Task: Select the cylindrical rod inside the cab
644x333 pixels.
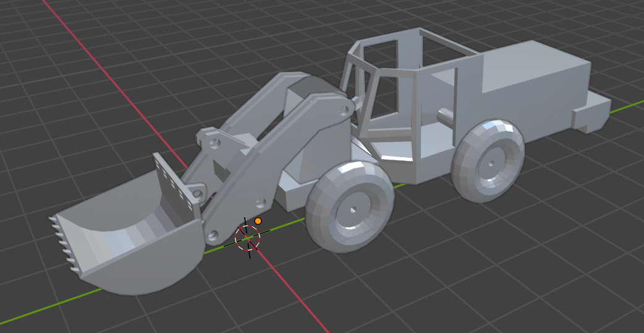Action: click(x=445, y=116)
